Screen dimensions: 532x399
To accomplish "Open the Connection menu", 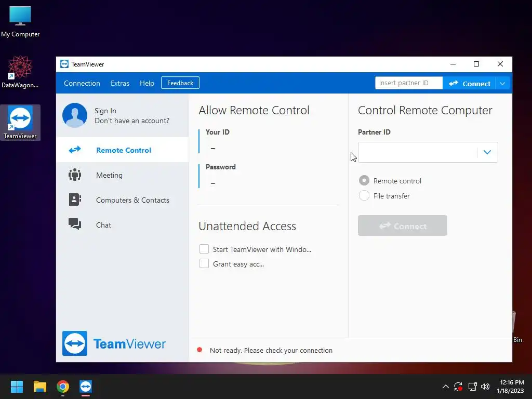I will 82,83.
